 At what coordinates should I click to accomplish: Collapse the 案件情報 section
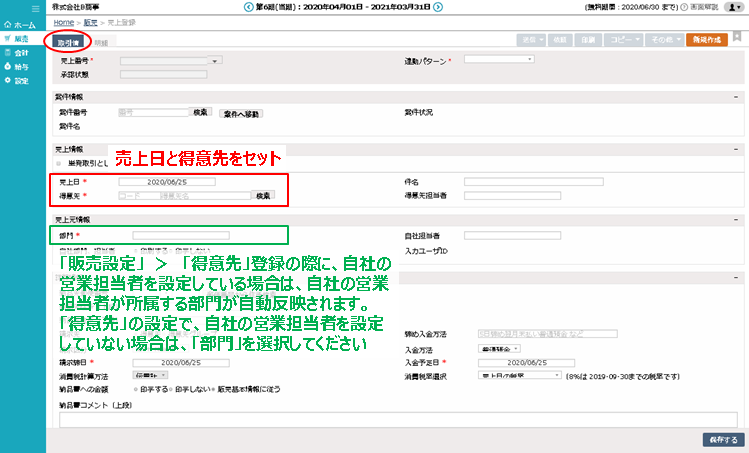point(736,97)
